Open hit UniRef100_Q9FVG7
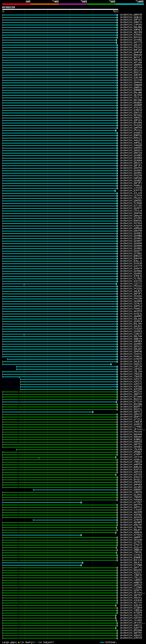The height and width of the screenshot is (644, 146). pos(131,20)
